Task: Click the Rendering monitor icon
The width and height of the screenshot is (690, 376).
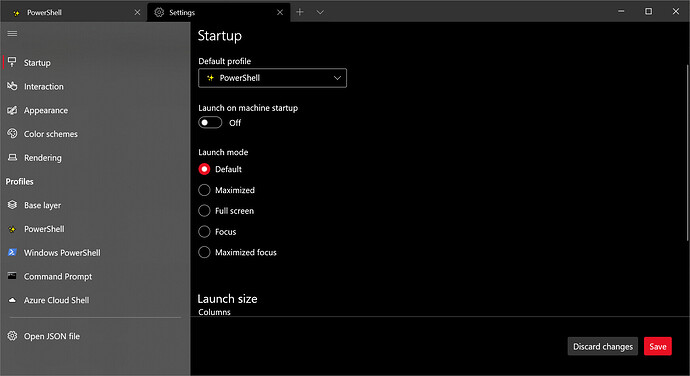Action: [x=12, y=157]
